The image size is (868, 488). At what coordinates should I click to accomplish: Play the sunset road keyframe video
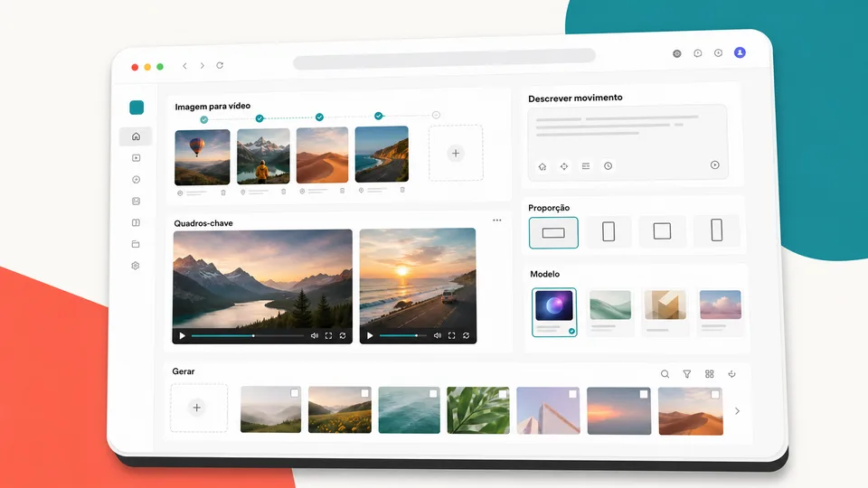[370, 336]
